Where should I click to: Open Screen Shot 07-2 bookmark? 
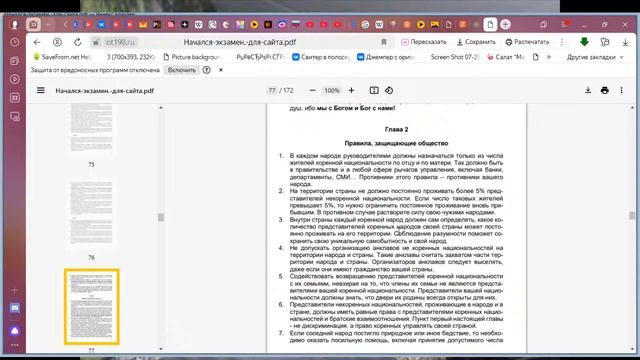click(x=454, y=57)
